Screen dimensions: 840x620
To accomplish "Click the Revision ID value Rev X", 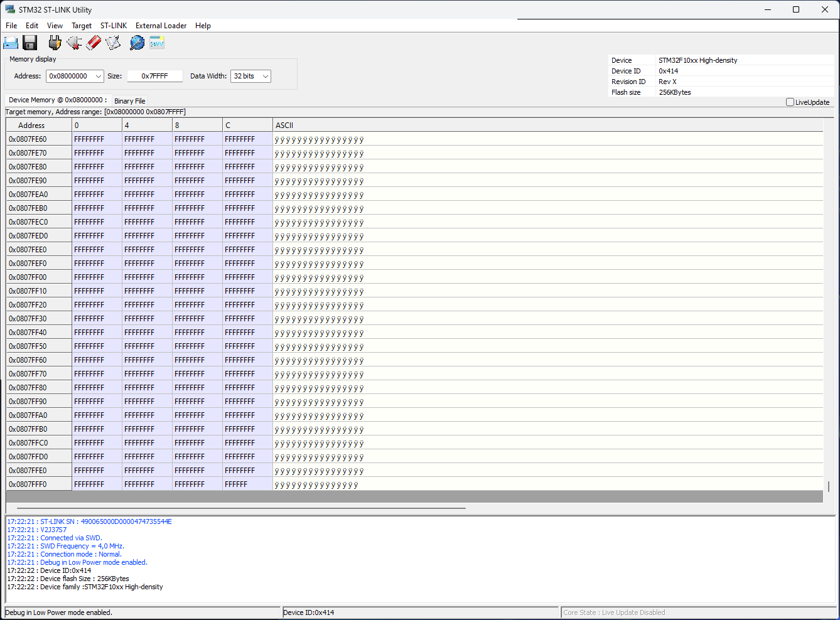I will click(x=667, y=82).
